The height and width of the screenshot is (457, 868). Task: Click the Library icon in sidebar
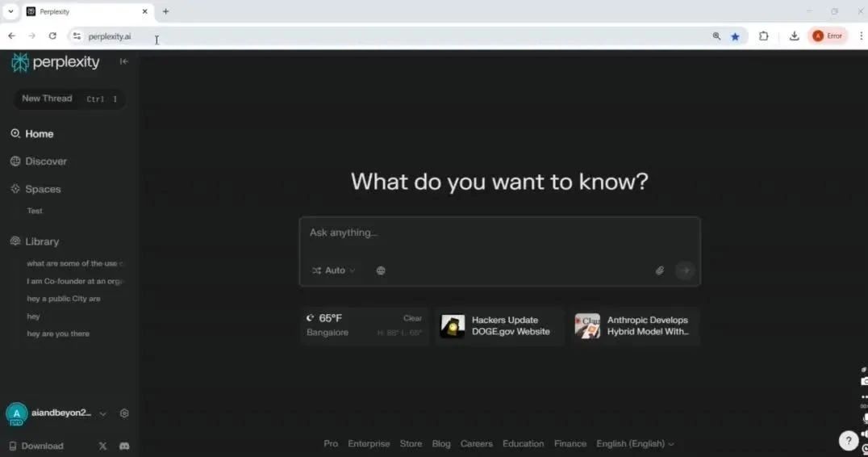pyautogui.click(x=15, y=241)
